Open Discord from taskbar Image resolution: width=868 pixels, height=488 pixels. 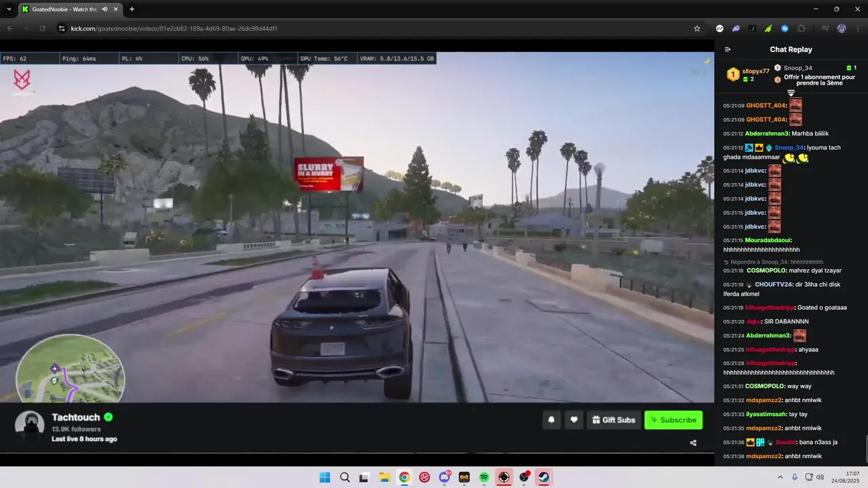444,477
